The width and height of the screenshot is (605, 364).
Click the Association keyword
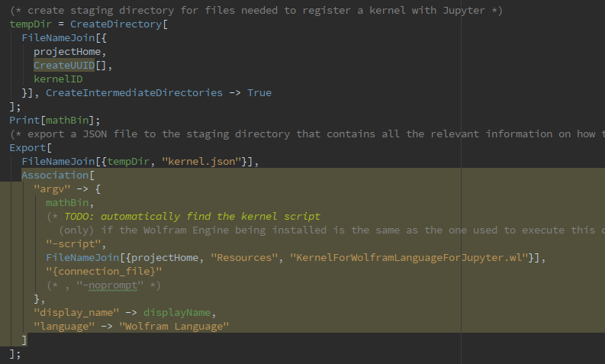coord(54,175)
